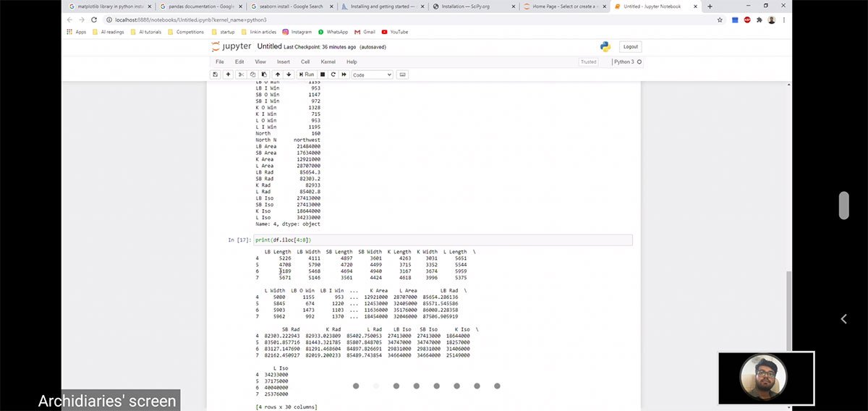Click the page vertical scrollbar thumb
The width and height of the screenshot is (868, 411).
(x=789, y=313)
